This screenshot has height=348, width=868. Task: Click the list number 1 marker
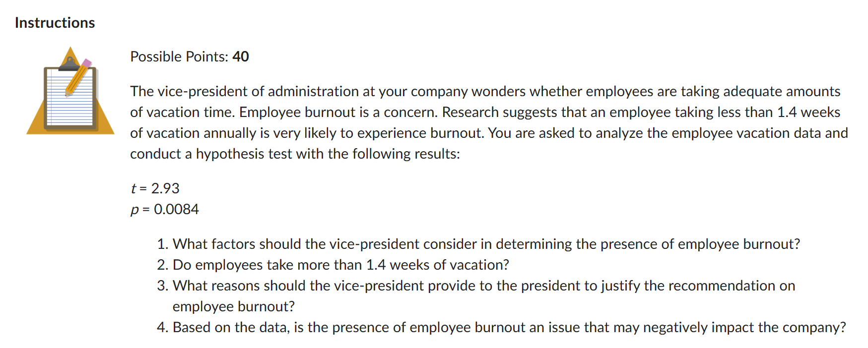click(163, 244)
